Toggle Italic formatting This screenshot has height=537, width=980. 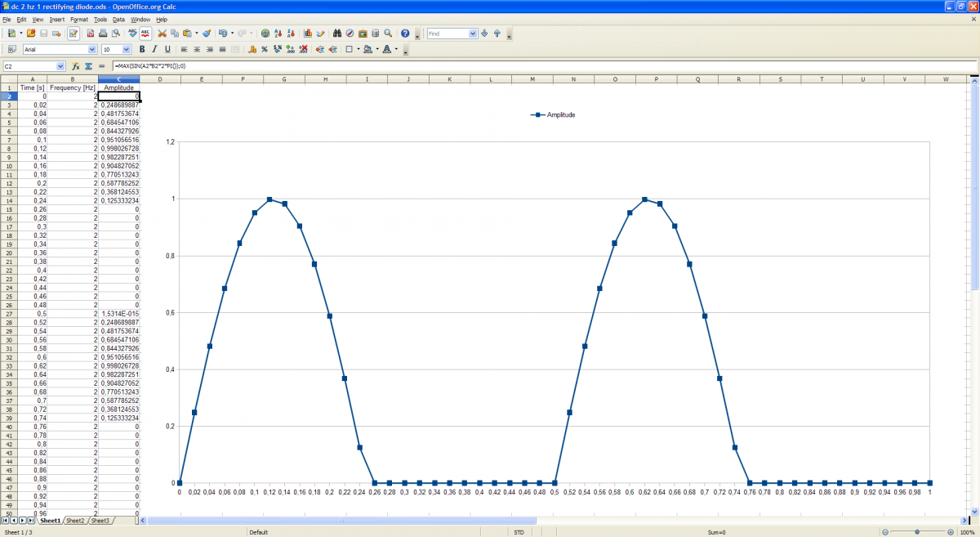coord(154,50)
